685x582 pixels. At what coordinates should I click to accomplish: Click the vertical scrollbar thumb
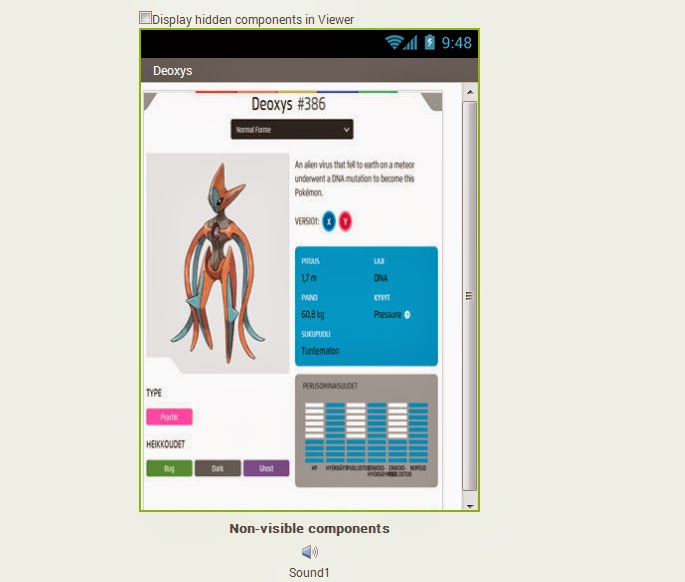click(x=470, y=296)
